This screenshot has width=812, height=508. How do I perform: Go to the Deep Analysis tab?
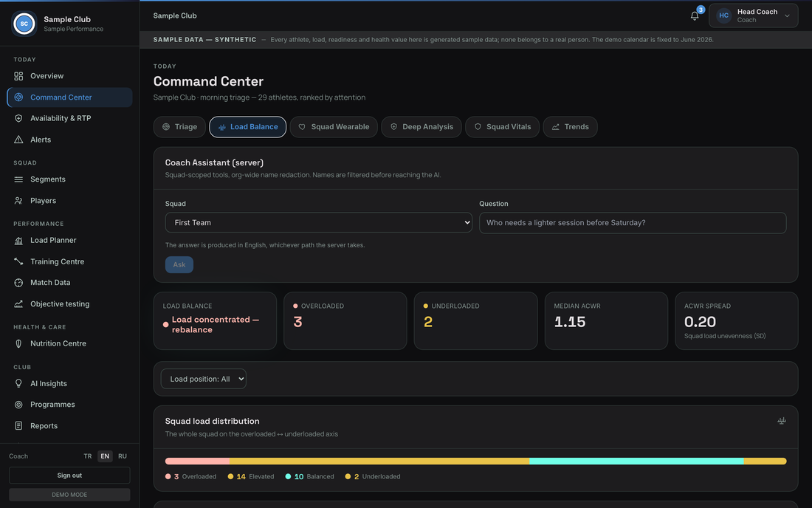tap(422, 127)
